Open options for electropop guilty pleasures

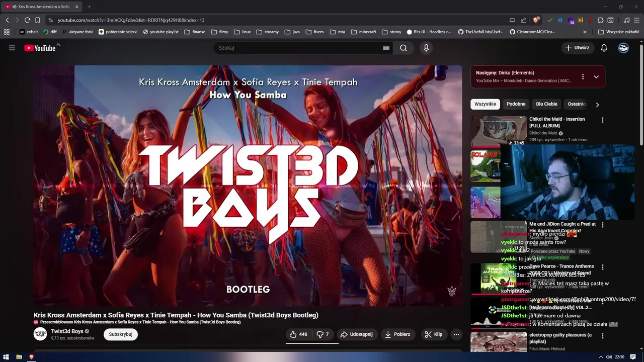pyautogui.click(x=602, y=336)
